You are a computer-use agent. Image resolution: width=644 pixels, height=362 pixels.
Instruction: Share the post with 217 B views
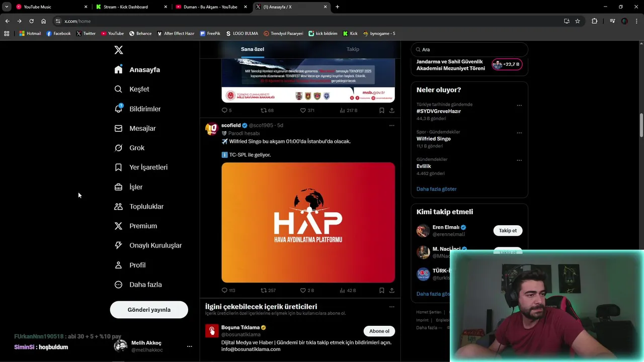(x=392, y=110)
